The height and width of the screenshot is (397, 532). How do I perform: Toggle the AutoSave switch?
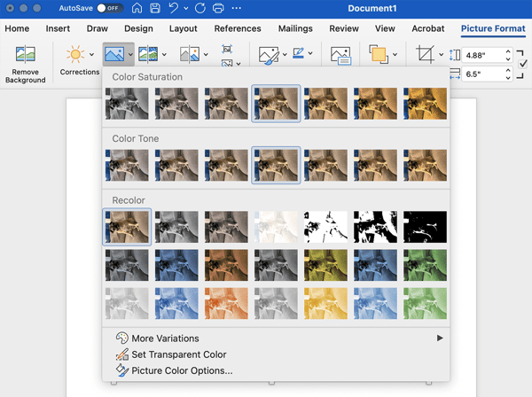[109, 8]
